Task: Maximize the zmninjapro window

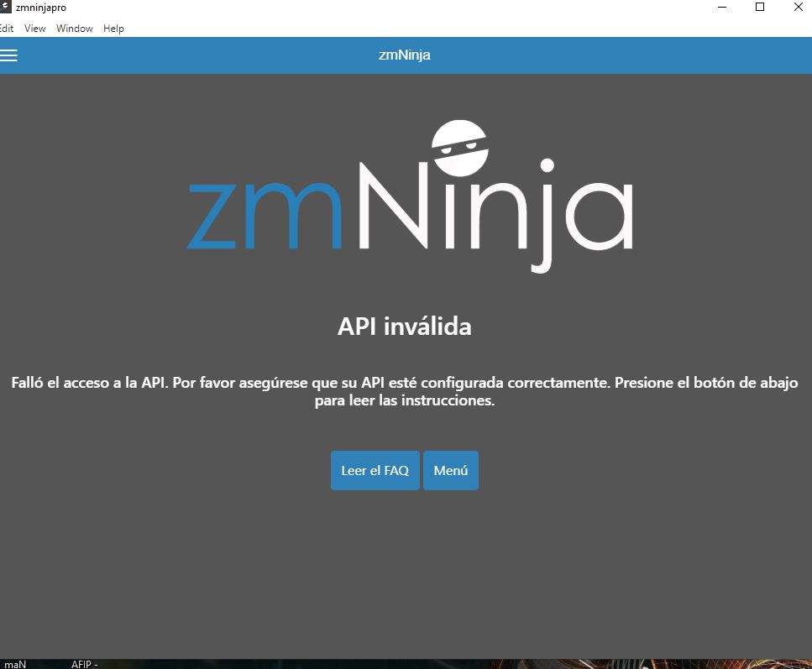Action: [760, 8]
